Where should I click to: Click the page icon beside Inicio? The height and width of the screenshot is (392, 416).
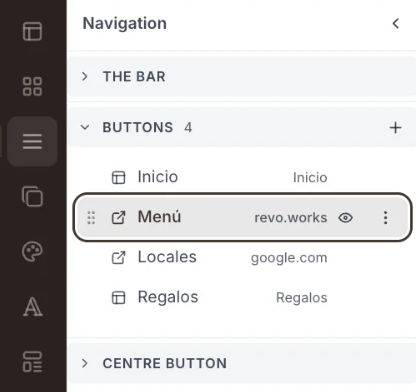118,177
